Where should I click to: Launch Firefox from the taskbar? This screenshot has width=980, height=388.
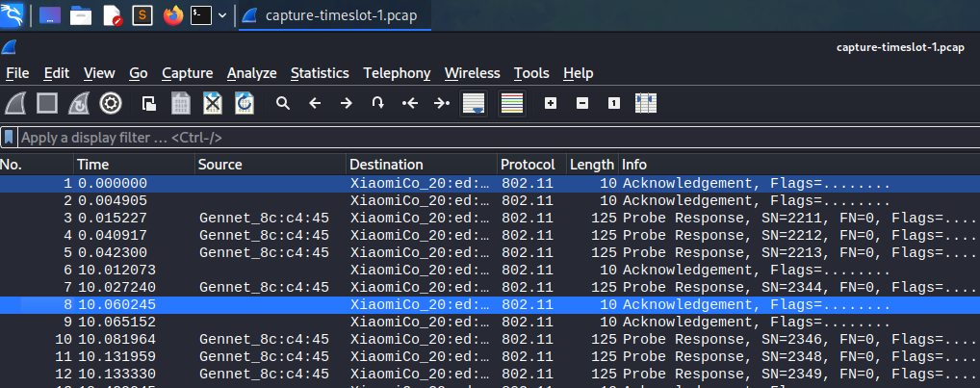[x=173, y=15]
